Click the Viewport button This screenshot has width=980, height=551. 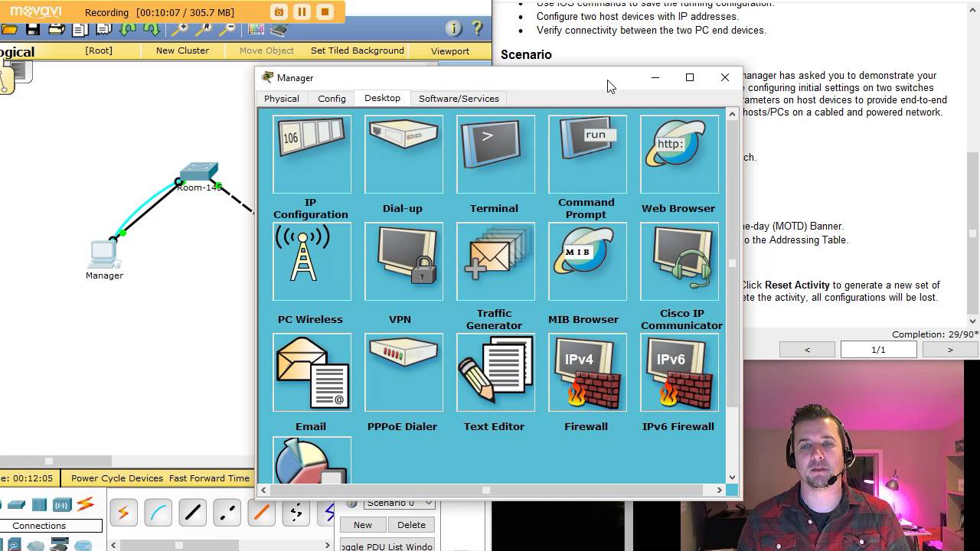coord(450,51)
